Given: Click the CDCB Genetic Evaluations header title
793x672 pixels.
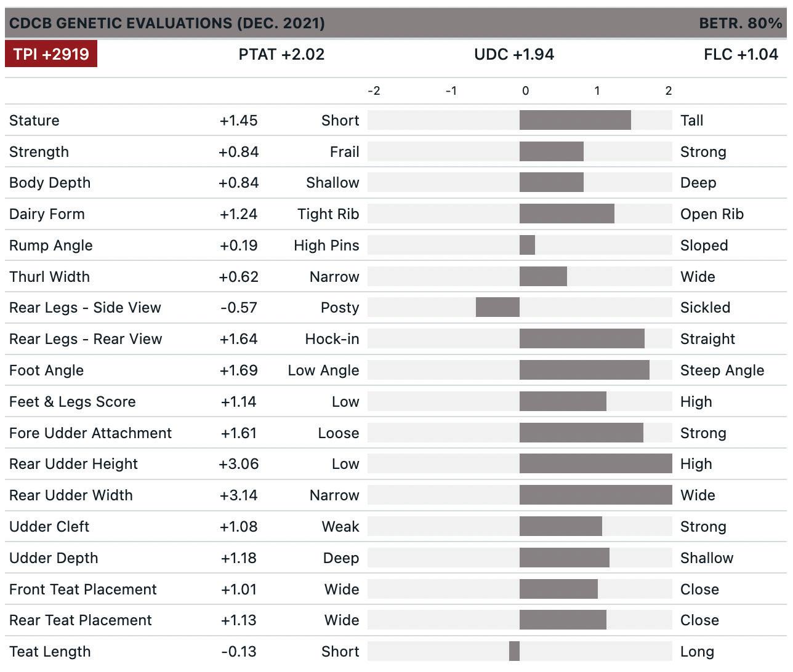Looking at the screenshot, I should pos(167,23).
